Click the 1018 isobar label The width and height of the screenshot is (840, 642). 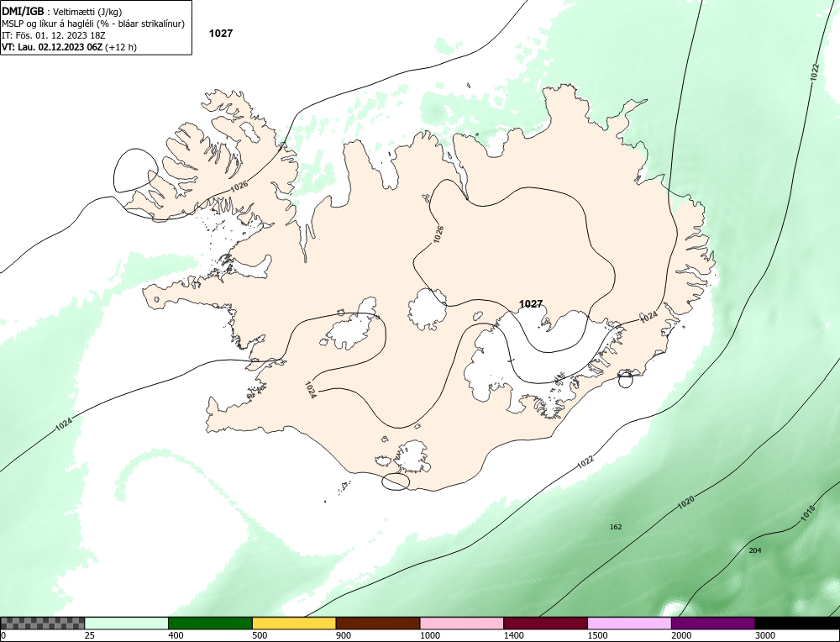(808, 514)
